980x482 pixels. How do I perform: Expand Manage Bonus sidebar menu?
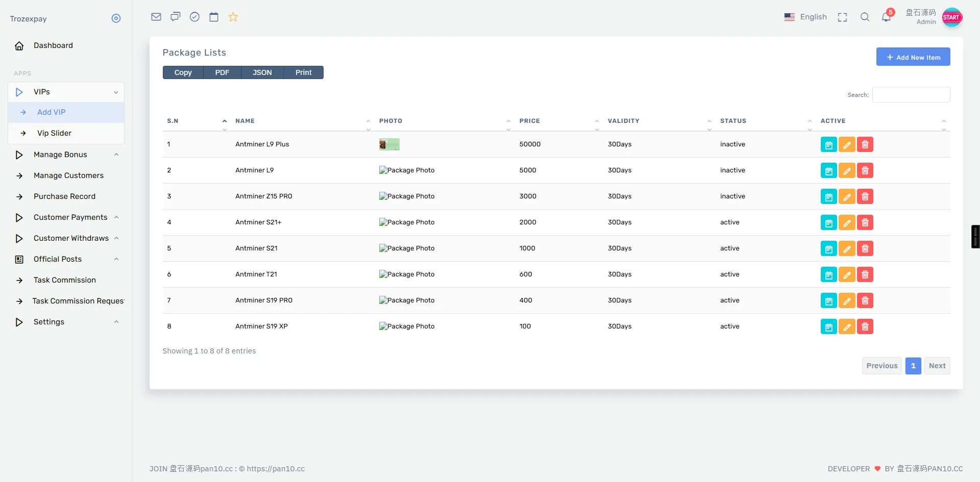point(66,155)
